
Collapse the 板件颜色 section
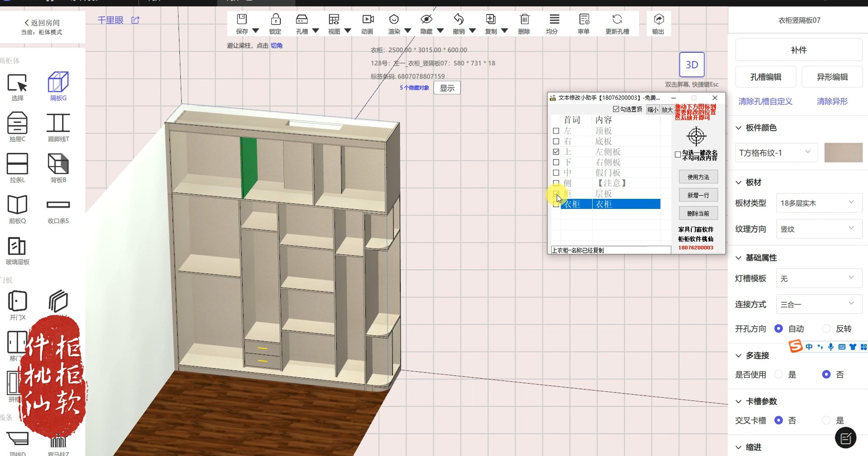(x=739, y=128)
